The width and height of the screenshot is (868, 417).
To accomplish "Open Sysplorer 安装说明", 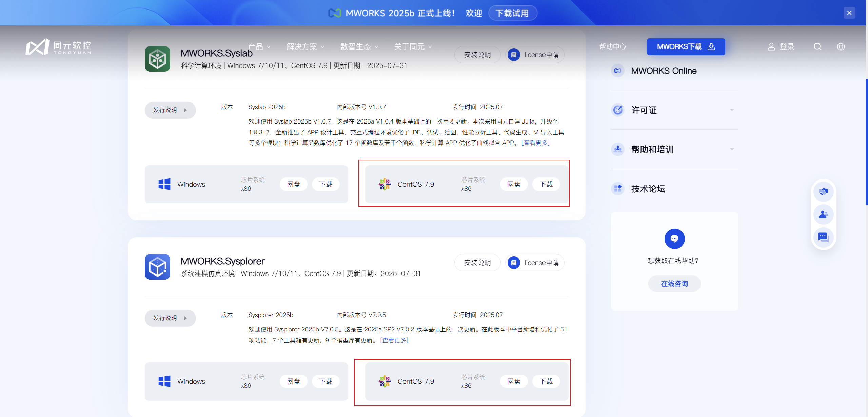I will point(477,263).
